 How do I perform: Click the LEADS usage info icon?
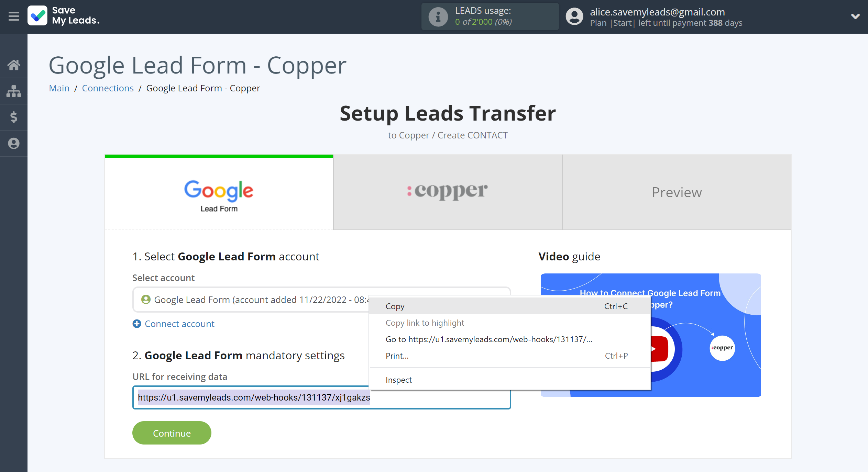click(x=437, y=16)
